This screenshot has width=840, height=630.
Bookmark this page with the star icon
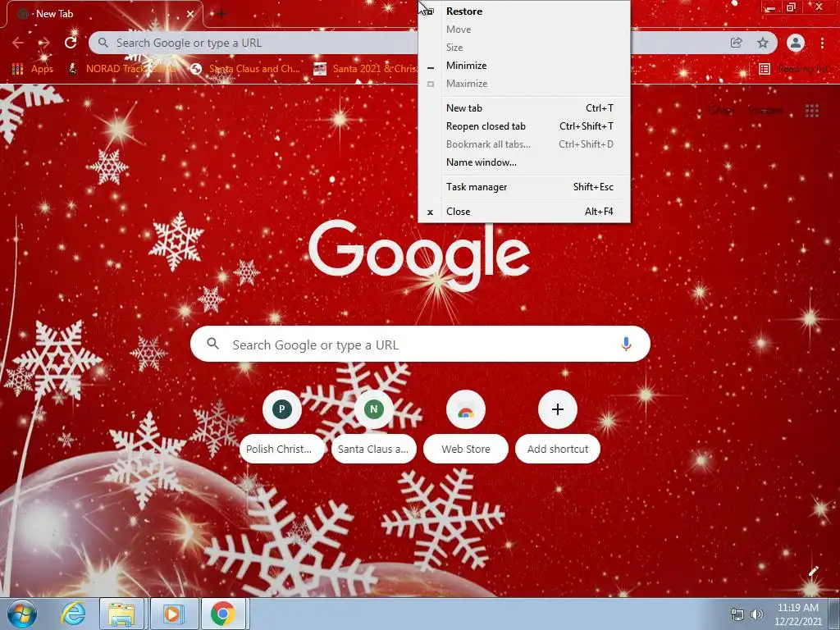[763, 43]
